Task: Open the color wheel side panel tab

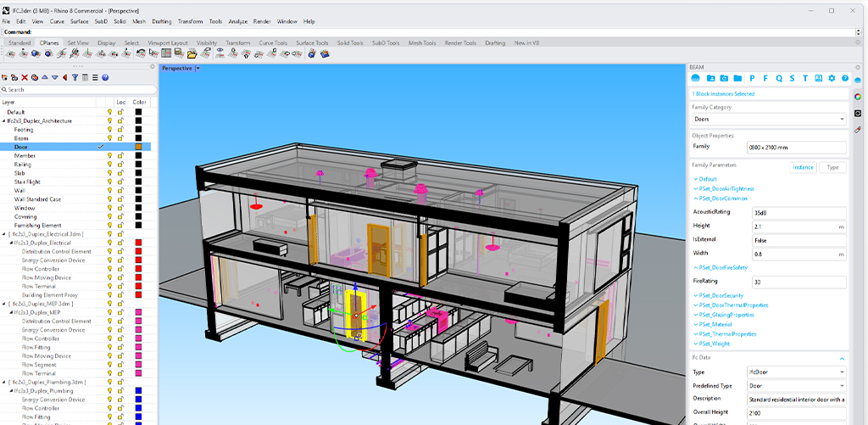Action: [x=857, y=97]
